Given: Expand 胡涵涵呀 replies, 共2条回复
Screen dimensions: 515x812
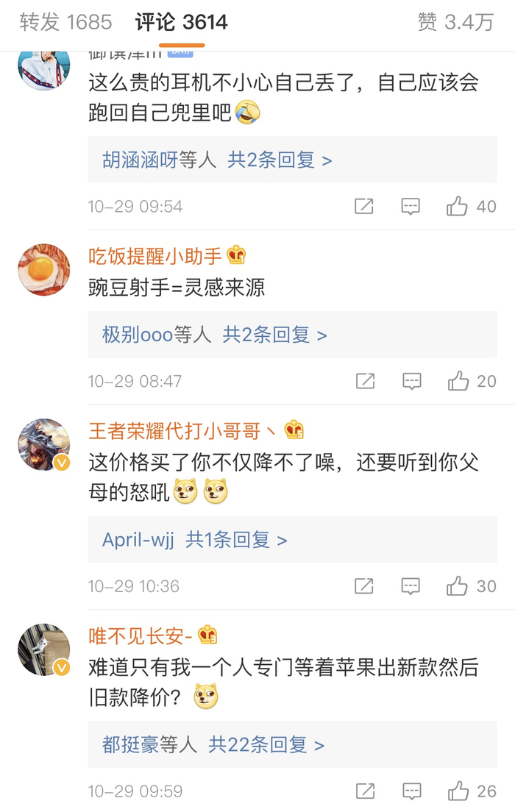Looking at the screenshot, I should pos(217,160).
